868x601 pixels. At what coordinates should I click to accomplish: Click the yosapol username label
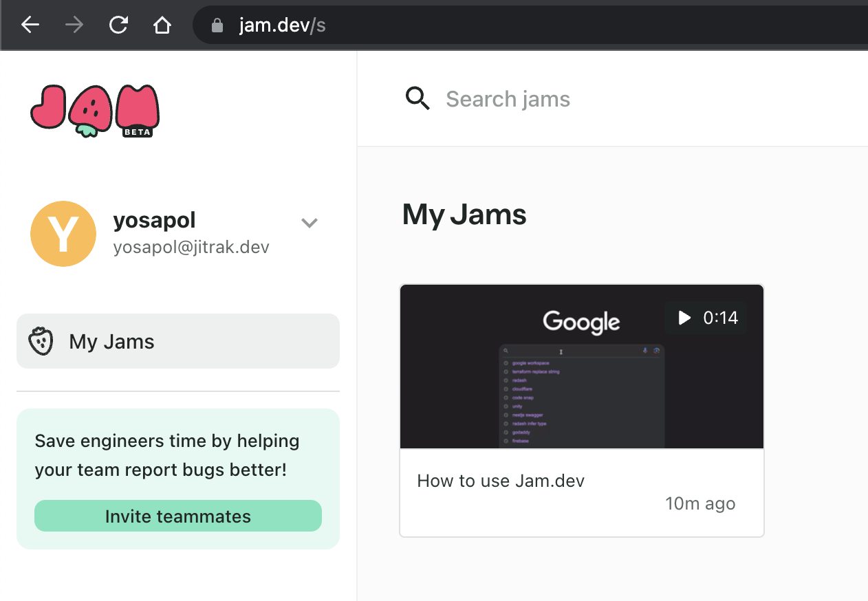point(154,220)
